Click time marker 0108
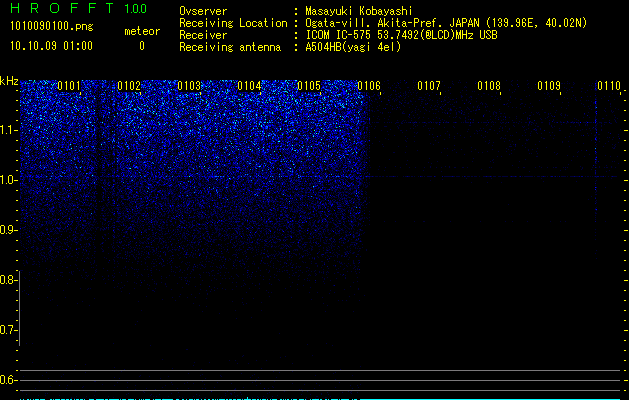The height and width of the screenshot is (400, 629). [x=489, y=86]
